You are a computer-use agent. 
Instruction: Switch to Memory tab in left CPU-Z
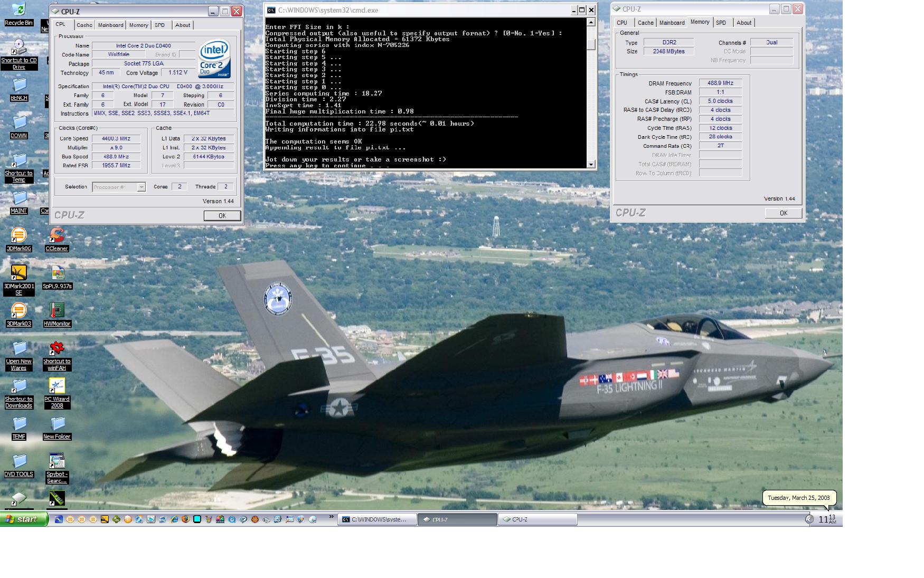pos(139,25)
